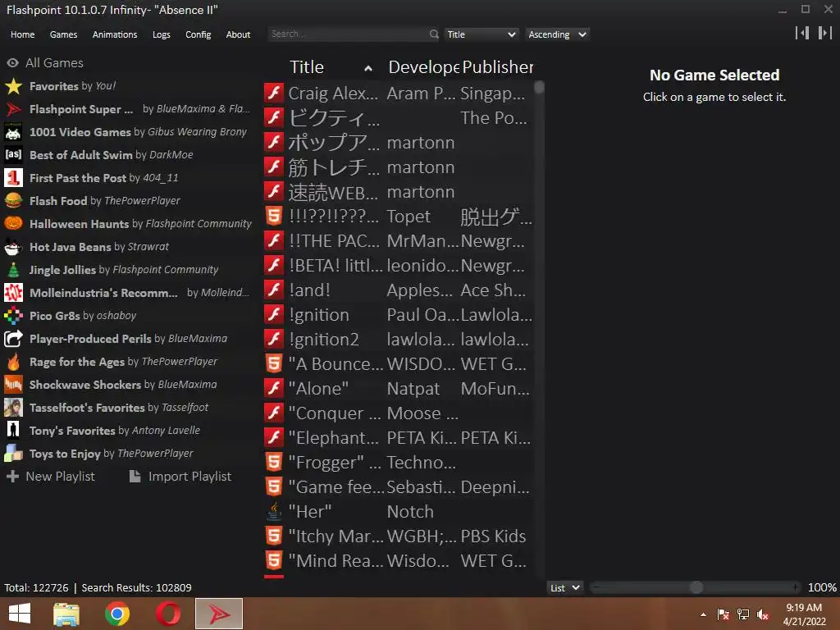The width and height of the screenshot is (840, 630).
Task: Click the Toys to Enjoy blocks icon
Action: (13, 453)
